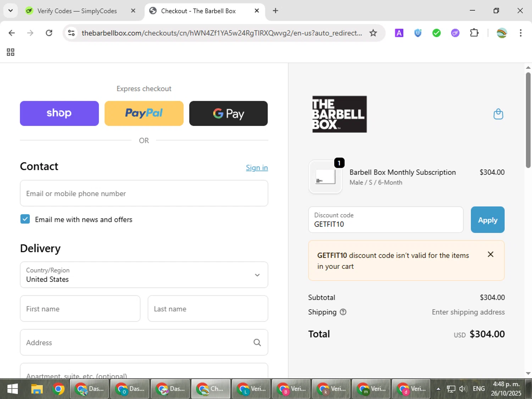Open the taskbar clock and date

pyautogui.click(x=506, y=389)
